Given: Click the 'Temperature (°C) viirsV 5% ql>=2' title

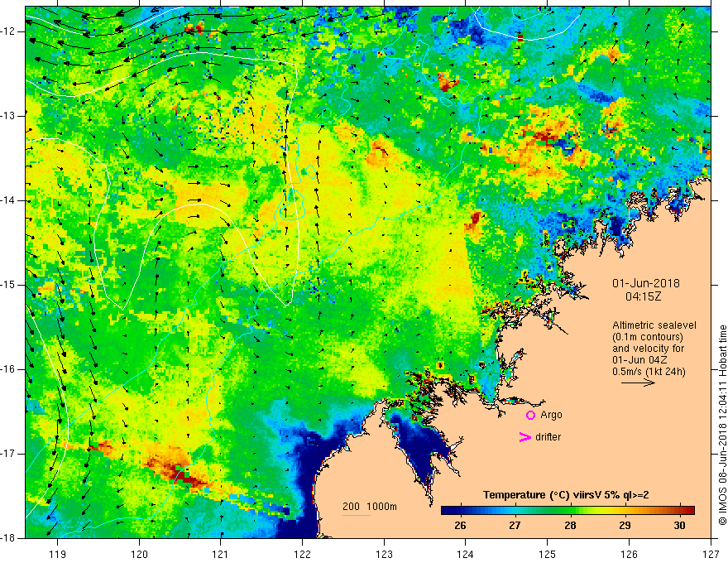Looking at the screenshot, I should (566, 495).
